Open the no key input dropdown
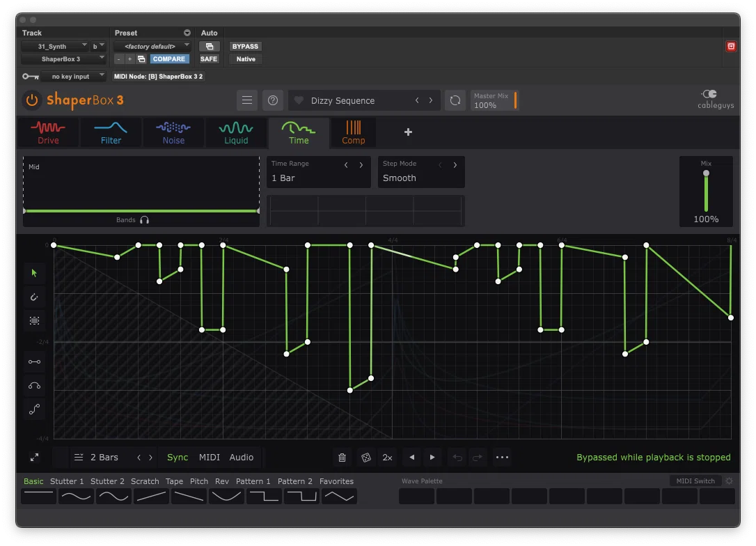The image size is (756, 546). tap(73, 76)
